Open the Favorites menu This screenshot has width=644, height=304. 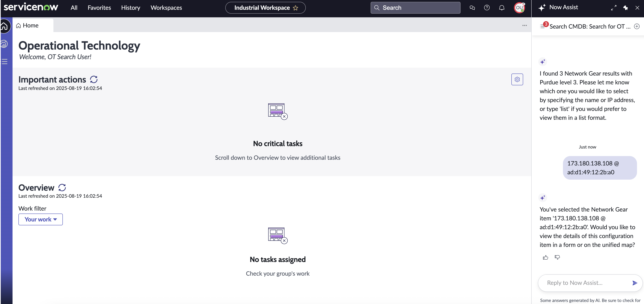(x=99, y=8)
